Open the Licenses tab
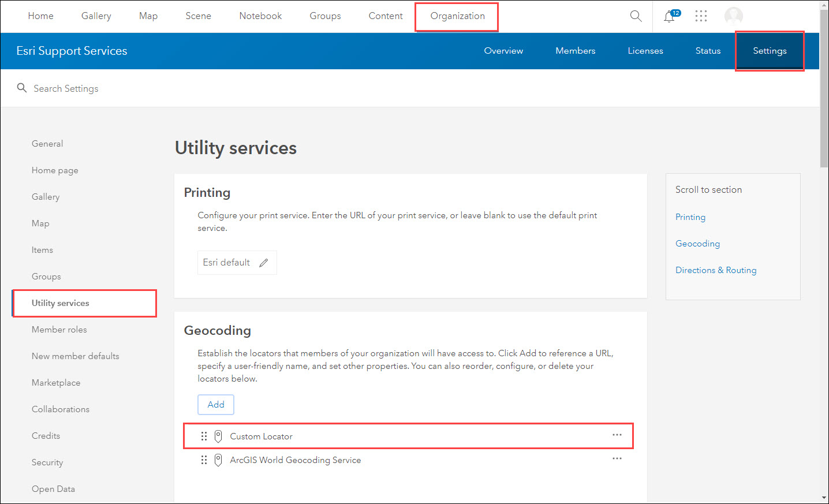 point(645,51)
